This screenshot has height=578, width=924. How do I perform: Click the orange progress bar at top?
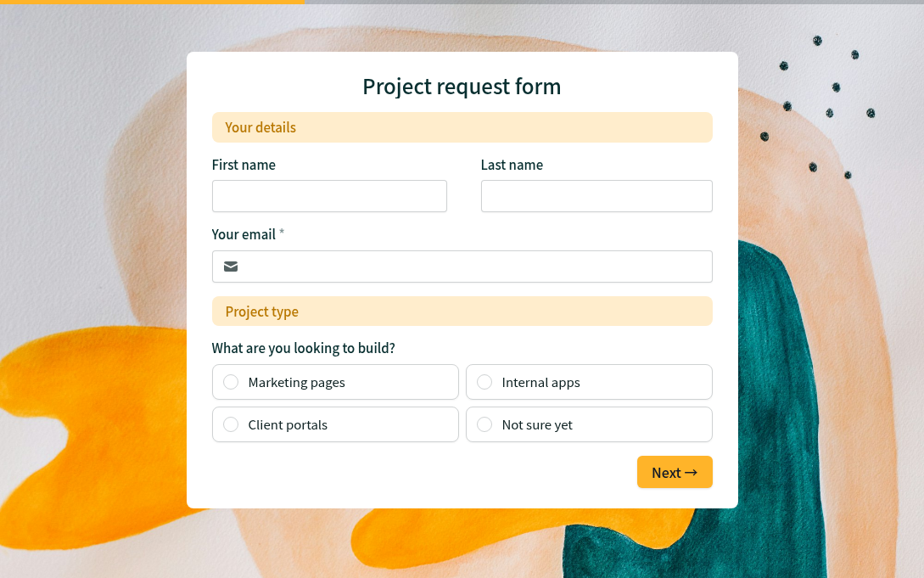pos(153,2)
